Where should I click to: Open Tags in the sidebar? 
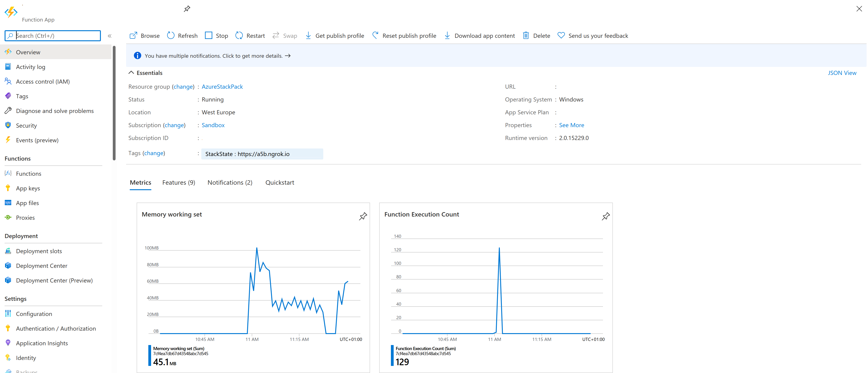point(56,96)
